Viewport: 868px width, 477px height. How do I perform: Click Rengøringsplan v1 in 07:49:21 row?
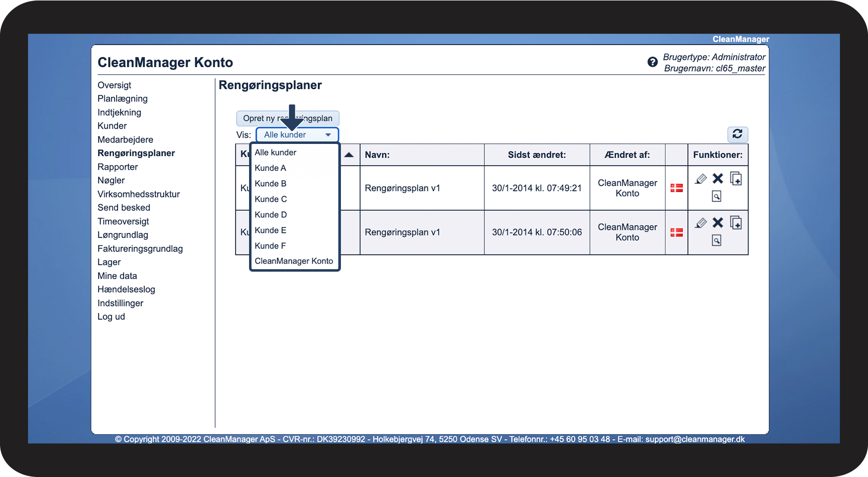click(402, 188)
